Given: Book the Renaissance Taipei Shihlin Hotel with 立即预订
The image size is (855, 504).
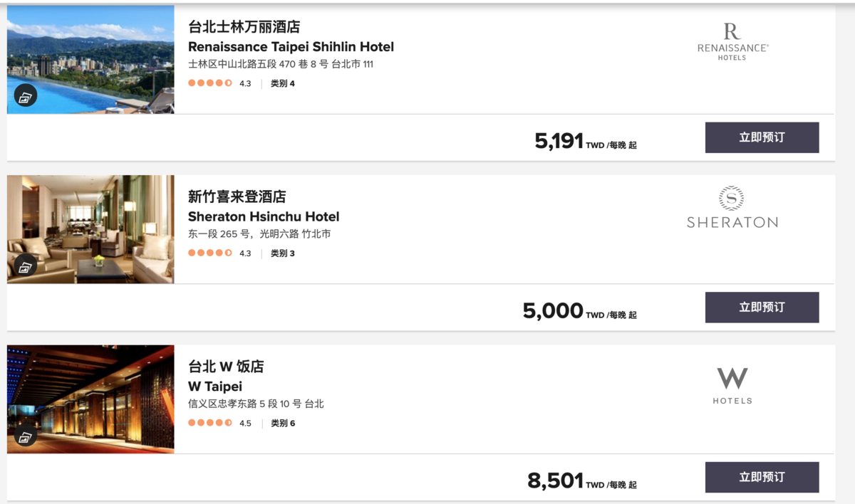Looking at the screenshot, I should 762,137.
